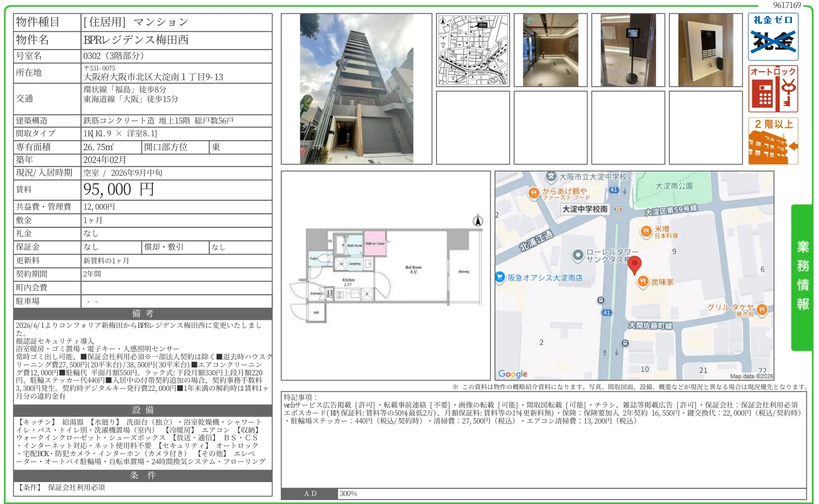This screenshot has height=504, width=819.
Task: Click the address 大阪市北区大淀南１丁目9-13
Action: [153, 77]
